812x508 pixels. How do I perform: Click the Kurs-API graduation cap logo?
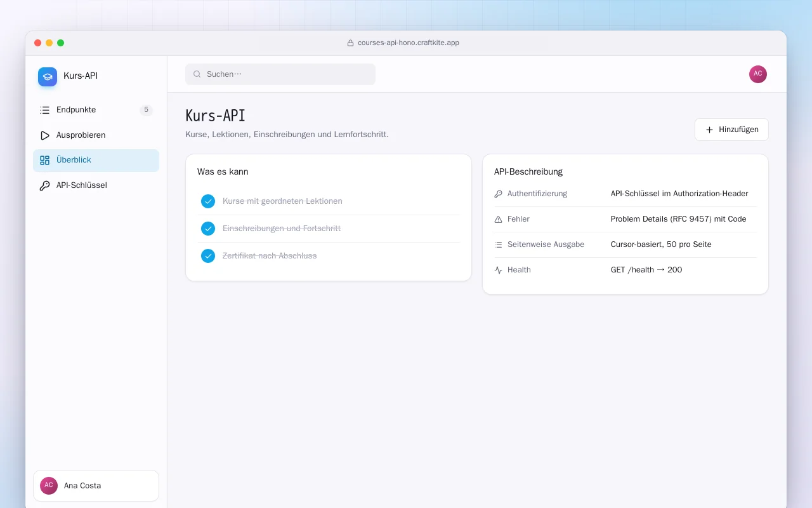click(x=48, y=77)
